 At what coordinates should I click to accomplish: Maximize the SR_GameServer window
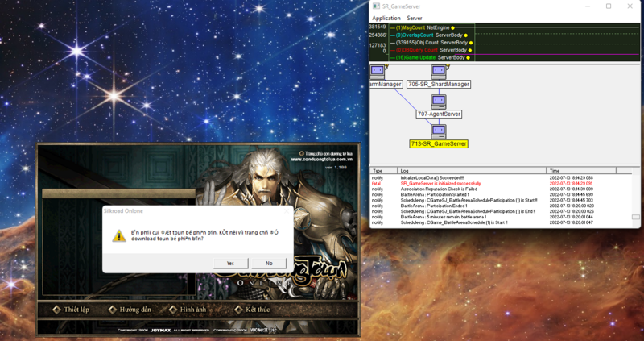click(609, 6)
